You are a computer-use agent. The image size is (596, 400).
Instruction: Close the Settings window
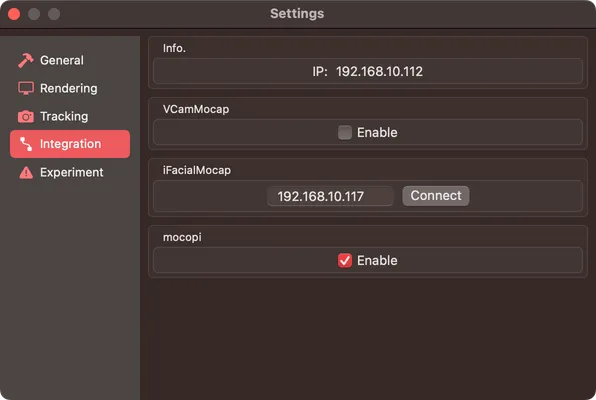click(x=14, y=14)
